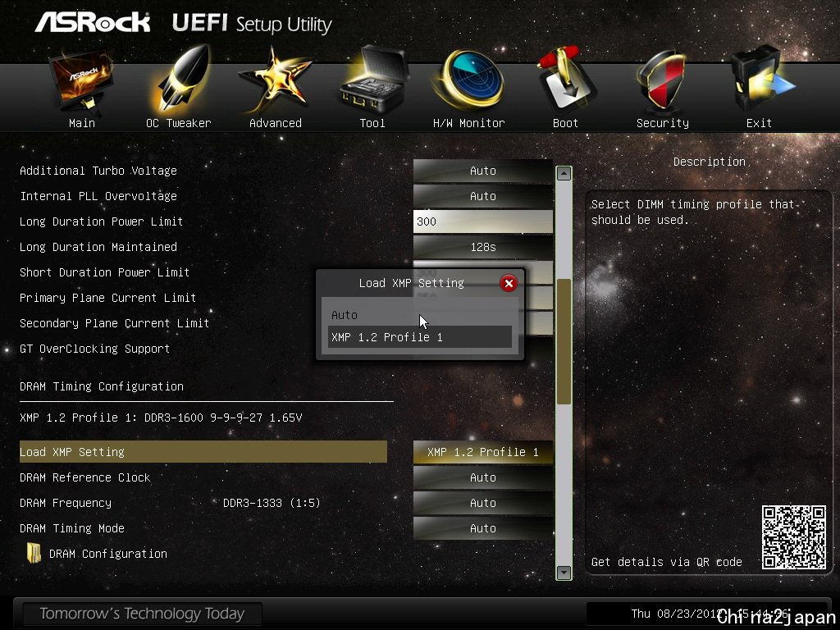Switch to the Advanced tab label
The height and width of the screenshot is (630, 840).
click(276, 123)
